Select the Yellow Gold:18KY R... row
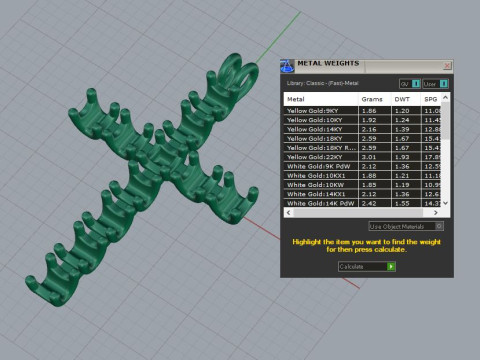Image resolution: width=480 pixels, height=360 pixels. point(362,148)
